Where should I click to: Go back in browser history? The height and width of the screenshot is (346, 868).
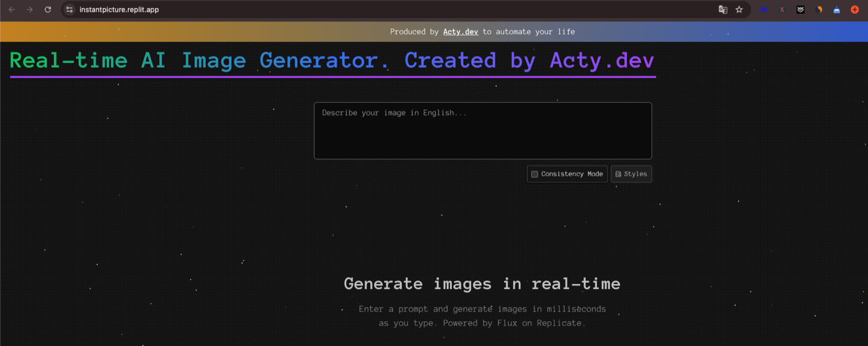(x=12, y=9)
